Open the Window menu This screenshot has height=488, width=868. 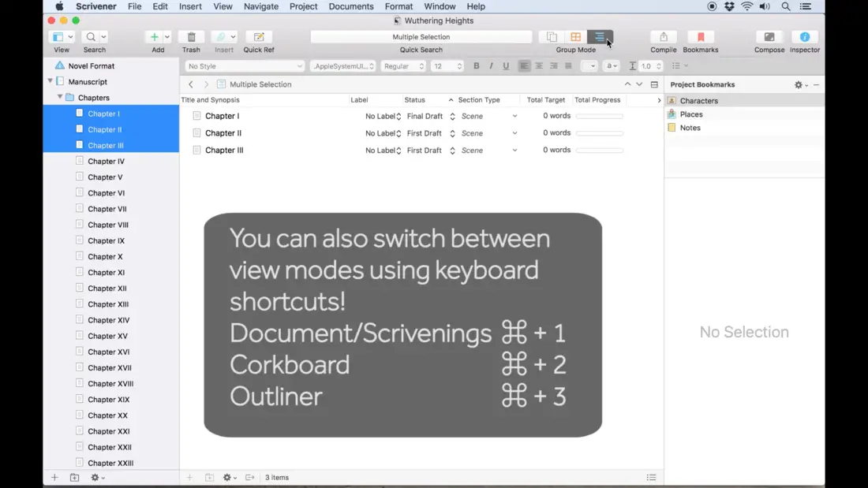click(440, 6)
